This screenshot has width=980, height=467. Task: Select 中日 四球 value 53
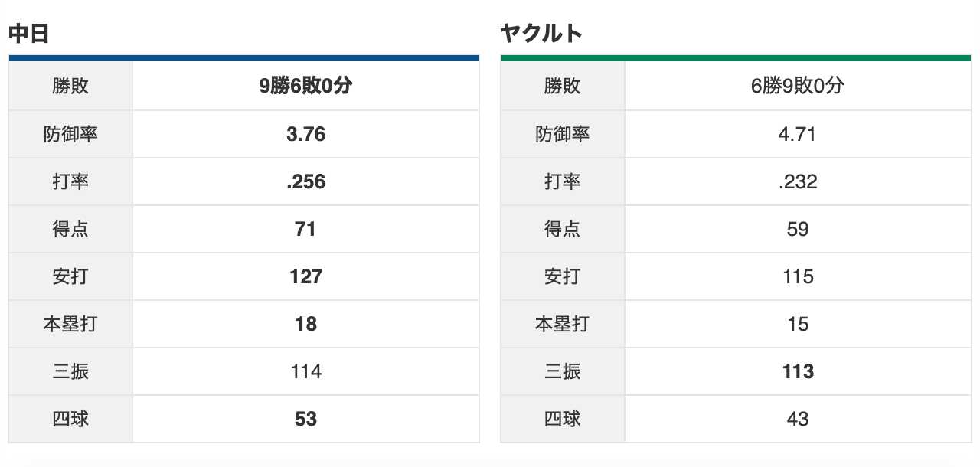point(305,419)
